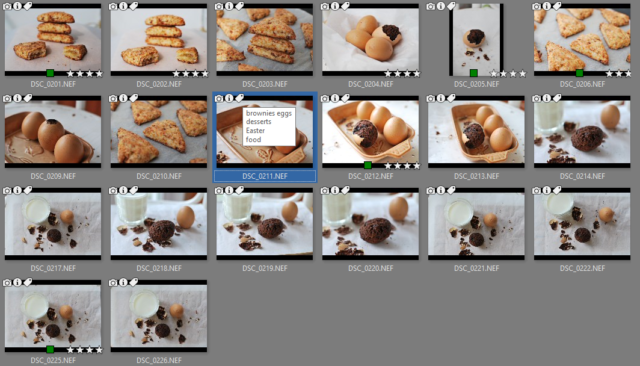
Task: Click the DSC_0218.NEF filename text
Action: tap(159, 268)
